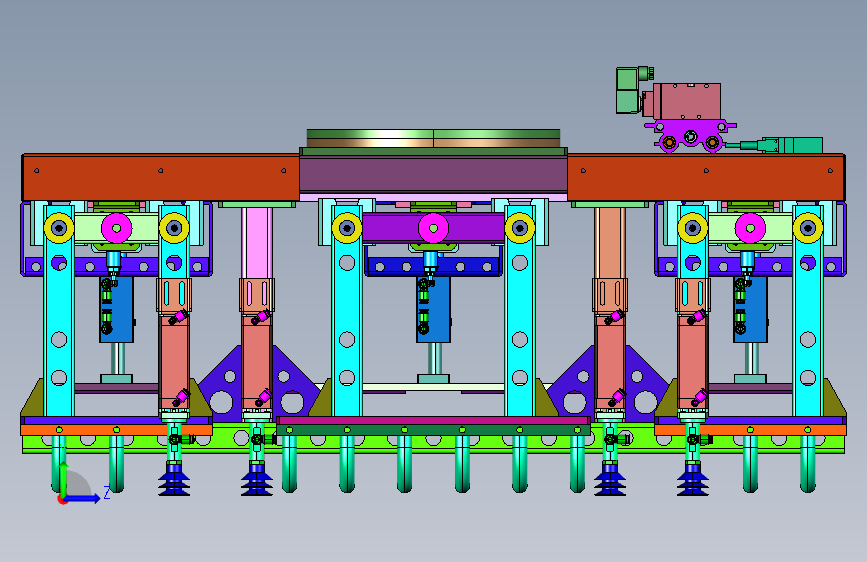The image size is (867, 562).
Task: Click the red origin ball of the coordinate triad
Action: [62, 500]
